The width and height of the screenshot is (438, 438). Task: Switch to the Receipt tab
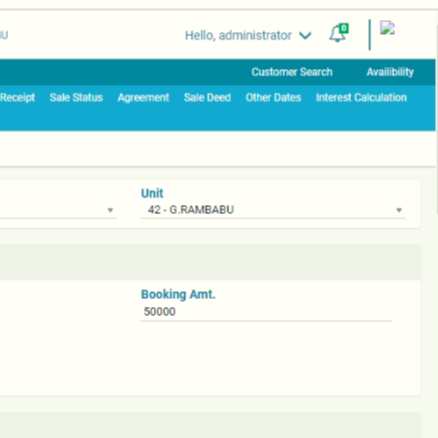pos(17,97)
